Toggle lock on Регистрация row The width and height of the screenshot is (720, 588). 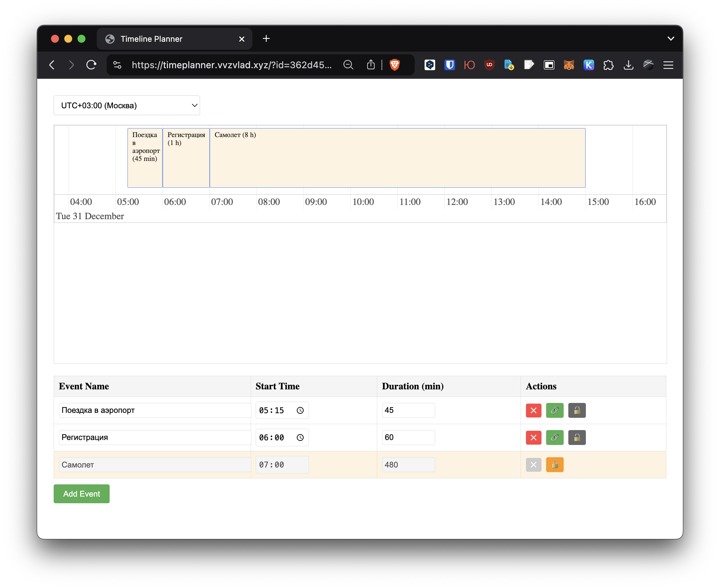577,437
